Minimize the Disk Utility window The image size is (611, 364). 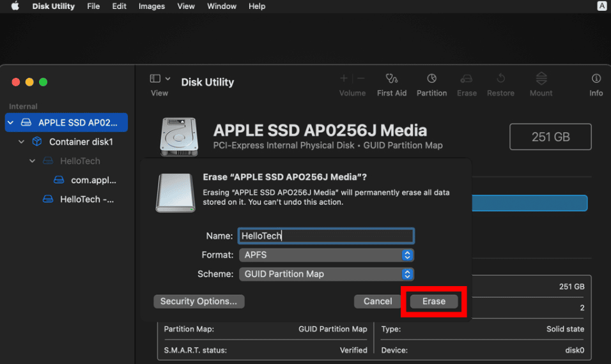pyautogui.click(x=29, y=82)
